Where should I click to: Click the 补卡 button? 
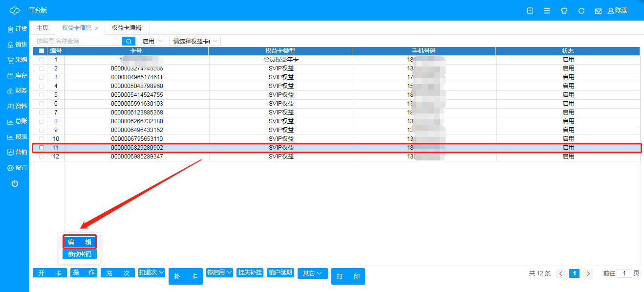[186, 276]
